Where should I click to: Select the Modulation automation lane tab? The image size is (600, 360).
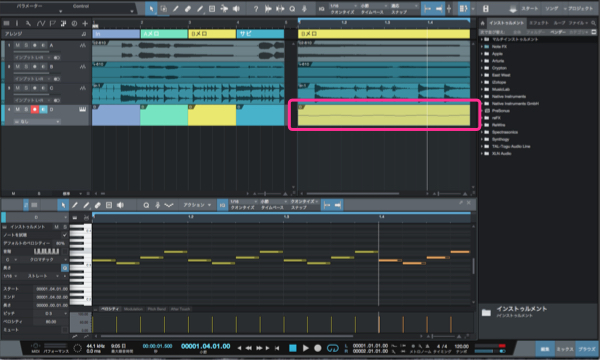[133, 309]
